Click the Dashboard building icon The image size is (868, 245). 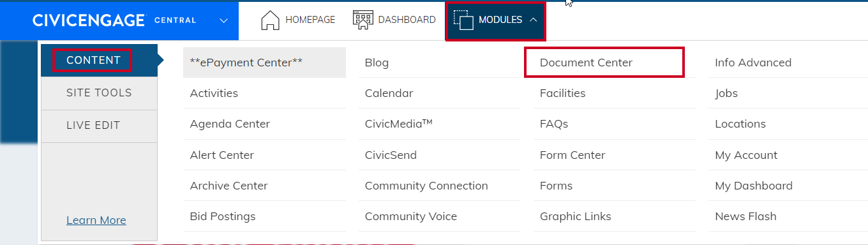(x=363, y=20)
